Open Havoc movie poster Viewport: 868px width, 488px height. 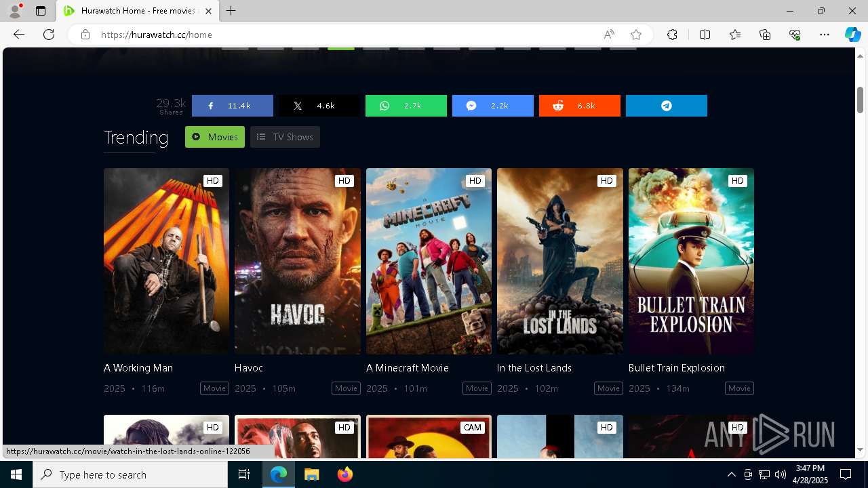298,261
